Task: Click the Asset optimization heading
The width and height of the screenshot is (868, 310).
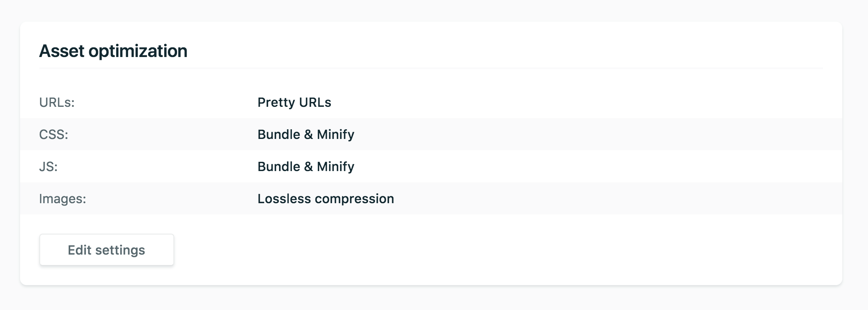Action: coord(113,51)
